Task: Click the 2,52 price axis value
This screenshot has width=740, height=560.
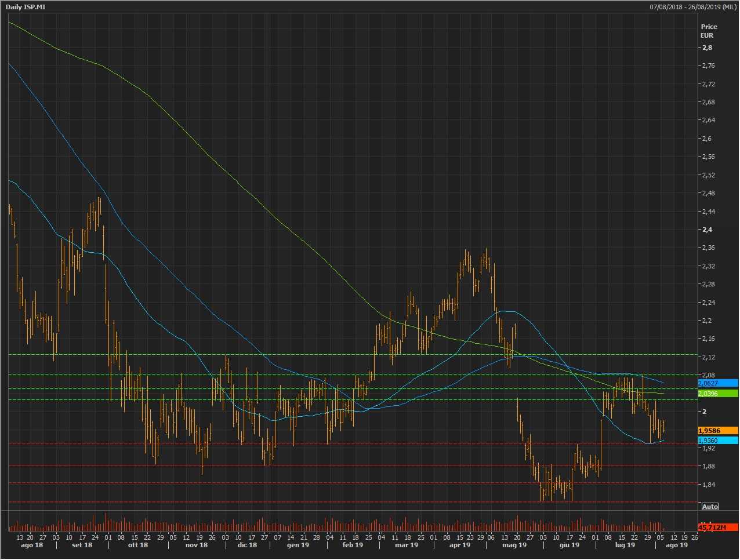Action: (708, 175)
